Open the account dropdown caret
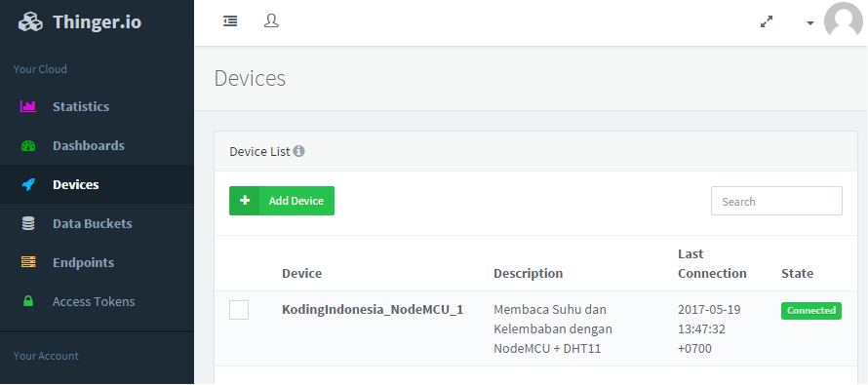 pyautogui.click(x=809, y=23)
